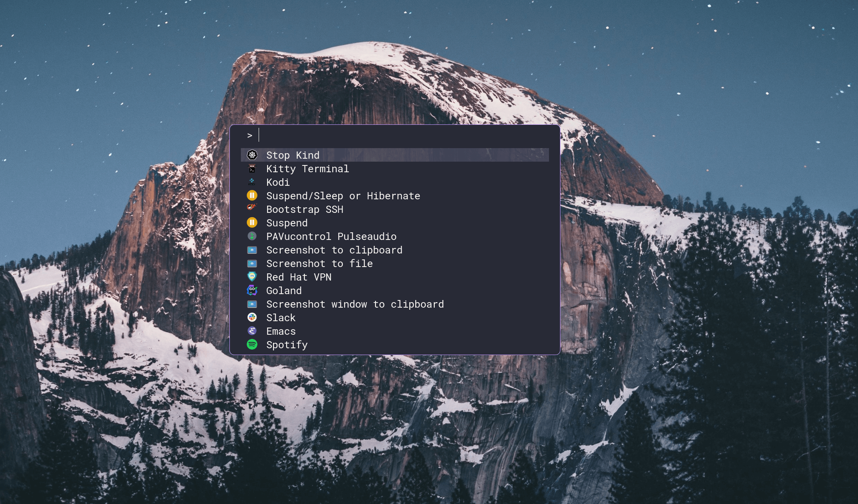Select the Stop Kind entry
Screen dimensions: 858x504
(293, 155)
